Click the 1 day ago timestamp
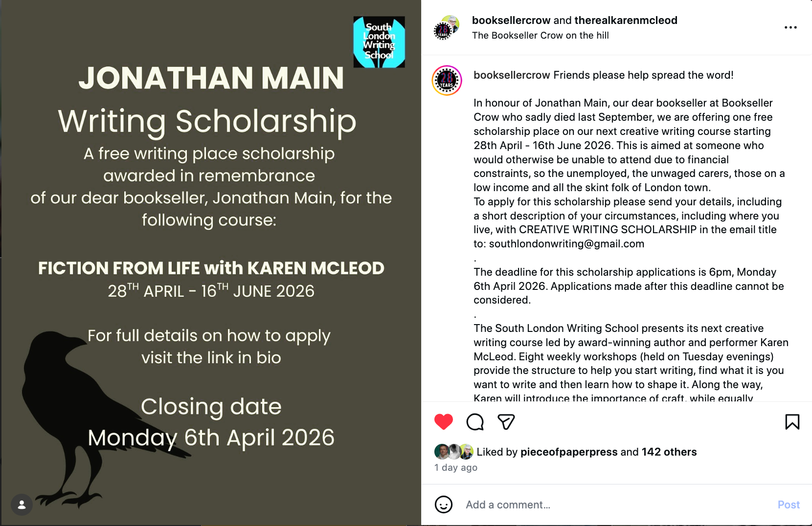The image size is (812, 526). tap(455, 467)
